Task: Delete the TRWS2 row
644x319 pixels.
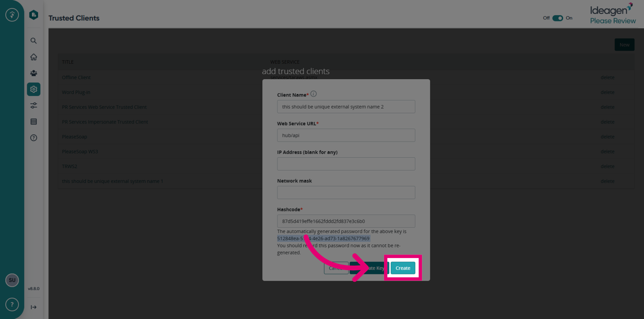Action: [607, 166]
